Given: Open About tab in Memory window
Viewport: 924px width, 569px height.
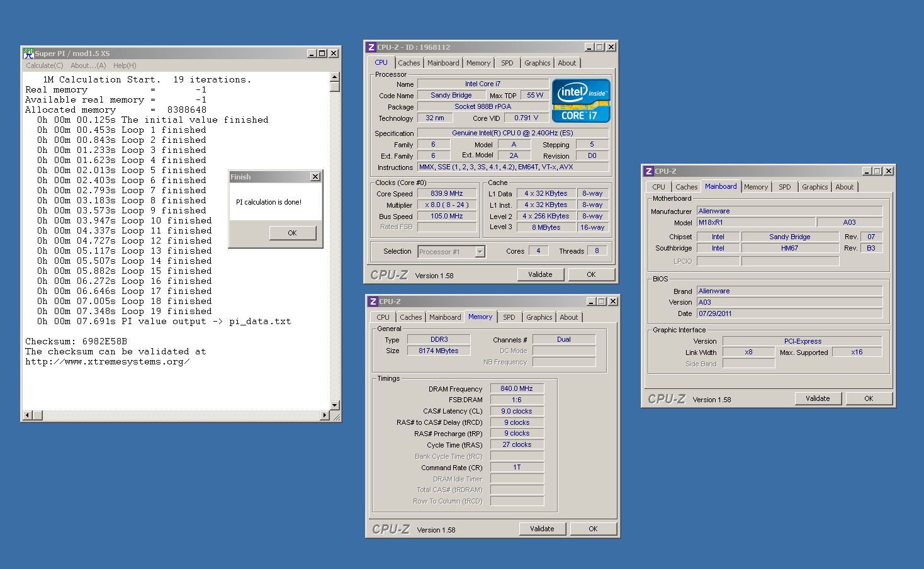Looking at the screenshot, I should (x=569, y=317).
